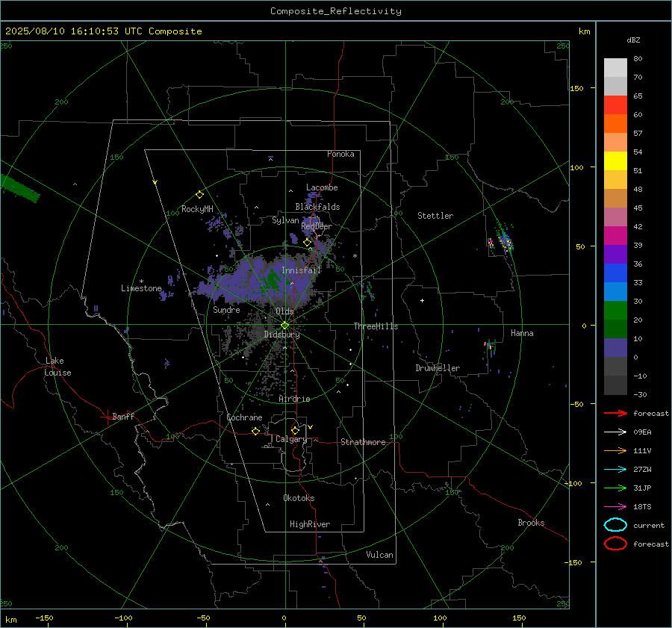Click the green 31JP arrow in legend
The image size is (672, 628).
[615, 488]
